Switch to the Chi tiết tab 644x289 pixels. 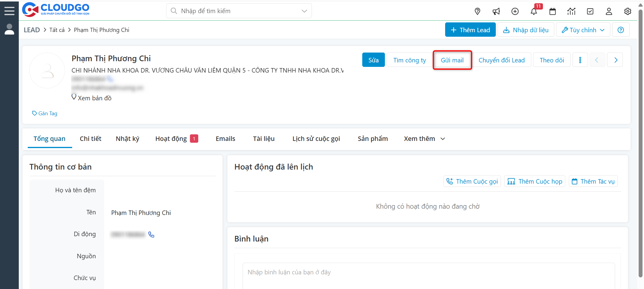pyautogui.click(x=90, y=139)
